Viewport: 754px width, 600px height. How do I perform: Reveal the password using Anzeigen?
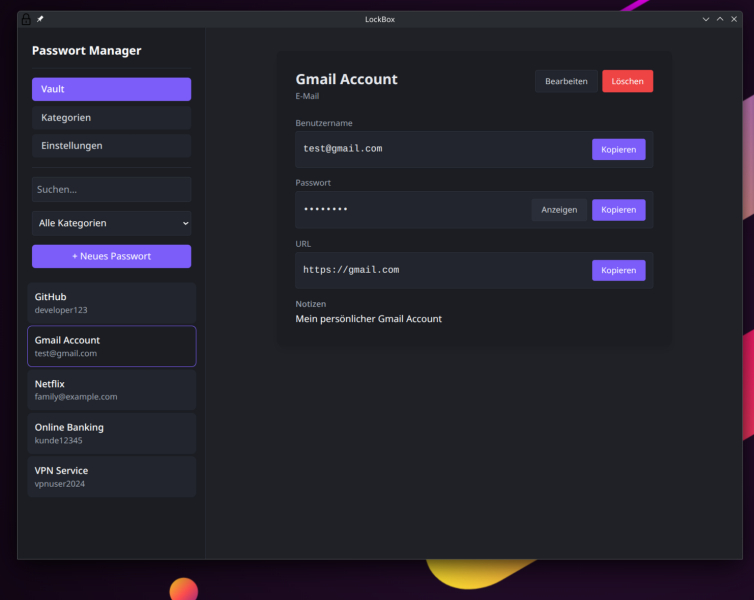(x=559, y=210)
